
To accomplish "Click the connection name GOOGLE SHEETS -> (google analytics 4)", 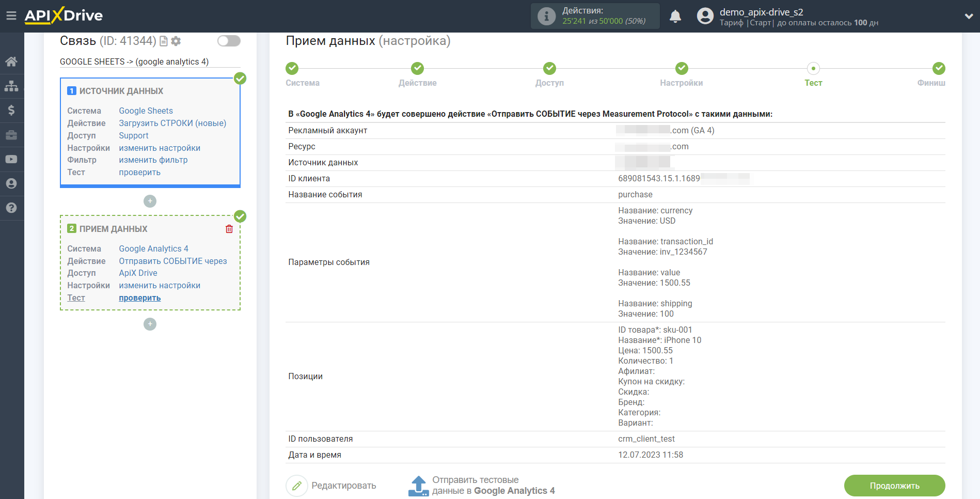I will click(134, 61).
